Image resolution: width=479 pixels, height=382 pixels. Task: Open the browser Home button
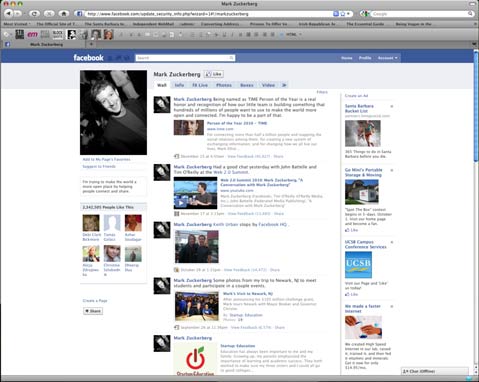tap(64, 14)
